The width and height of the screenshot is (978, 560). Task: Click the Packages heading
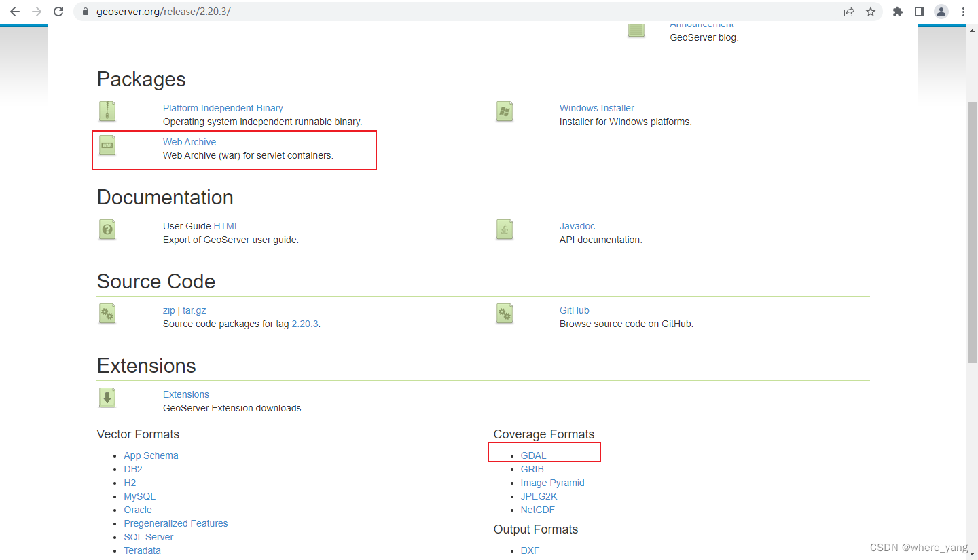pyautogui.click(x=141, y=79)
